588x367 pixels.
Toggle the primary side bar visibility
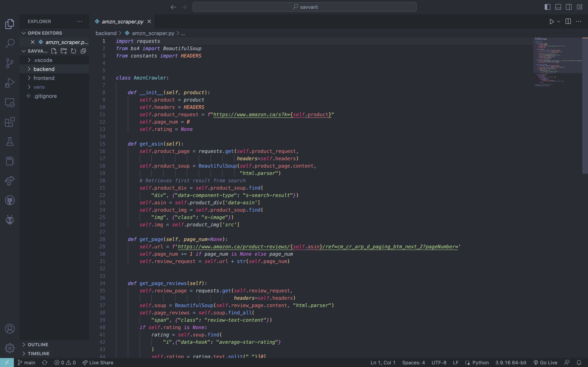point(547,7)
